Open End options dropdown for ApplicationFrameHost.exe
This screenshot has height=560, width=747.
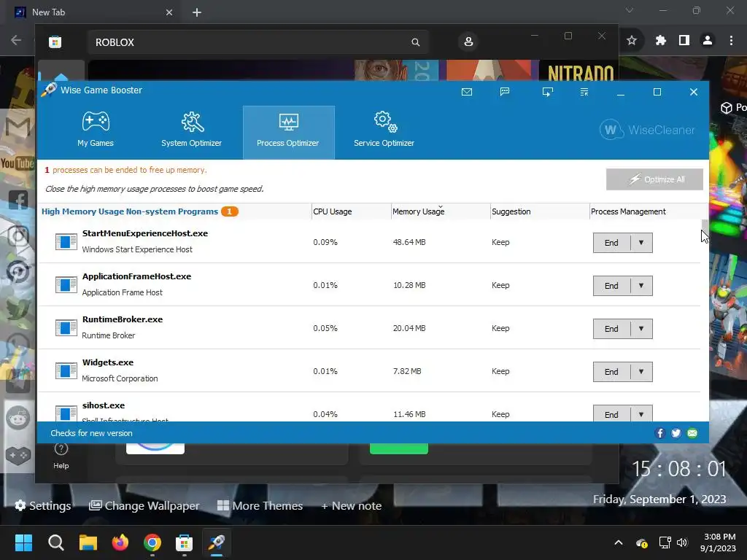(x=641, y=286)
